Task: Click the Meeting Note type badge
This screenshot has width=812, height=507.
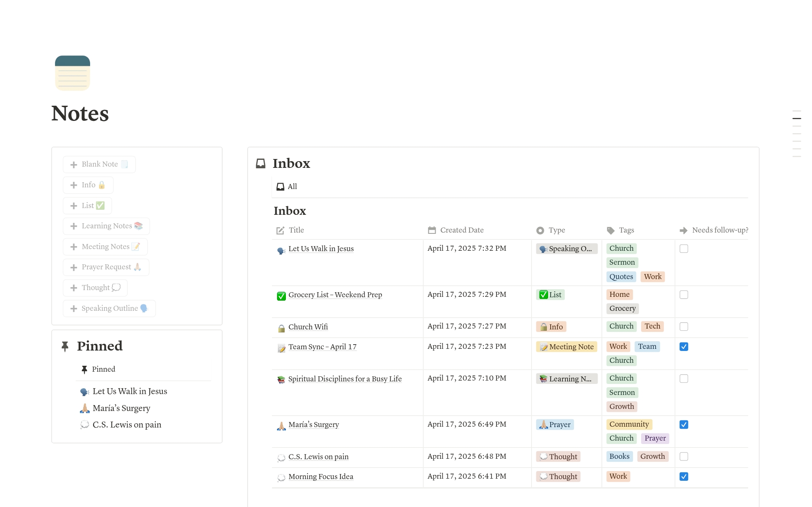Action: pos(567,347)
